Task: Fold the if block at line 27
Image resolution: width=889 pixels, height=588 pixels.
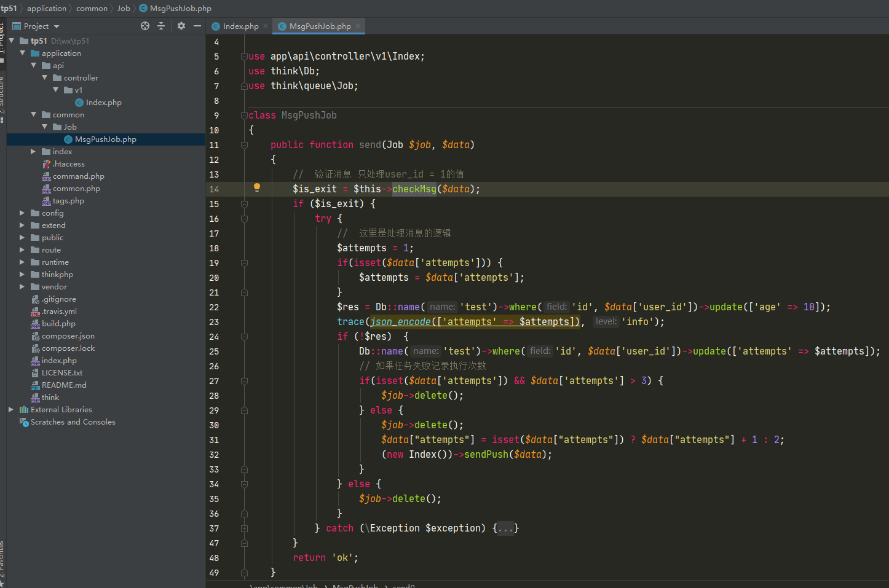Action: point(244,380)
